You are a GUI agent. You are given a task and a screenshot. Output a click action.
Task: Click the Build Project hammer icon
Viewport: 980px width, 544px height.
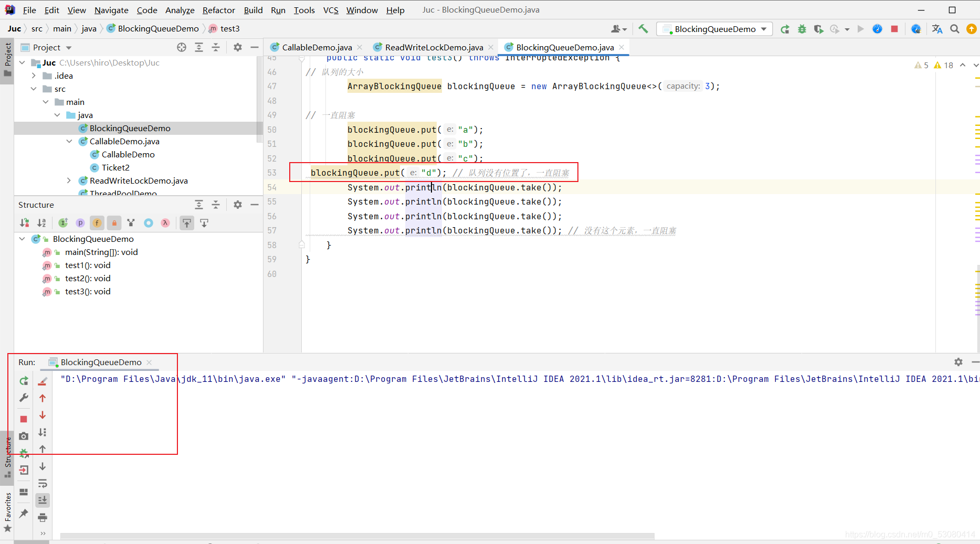coord(643,29)
